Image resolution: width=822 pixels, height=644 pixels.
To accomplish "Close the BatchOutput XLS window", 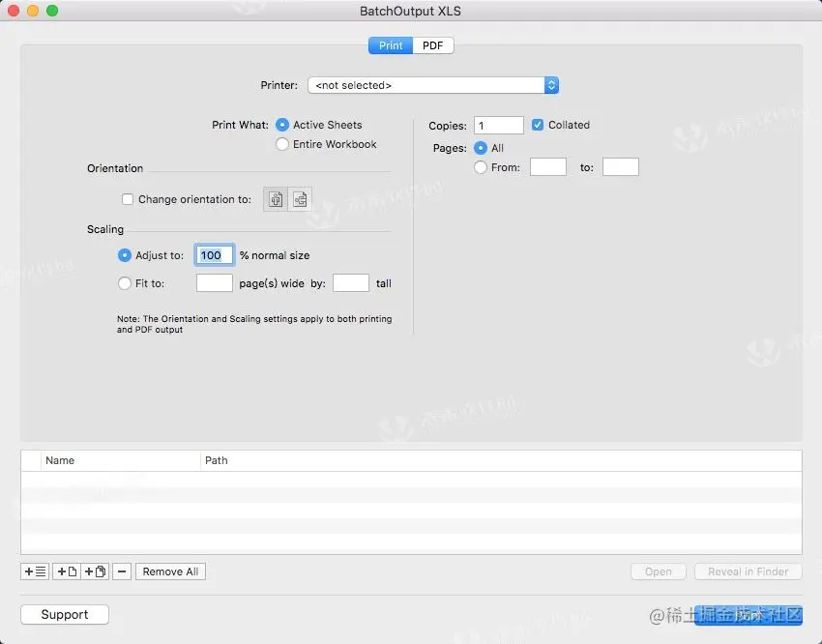I will [x=14, y=11].
